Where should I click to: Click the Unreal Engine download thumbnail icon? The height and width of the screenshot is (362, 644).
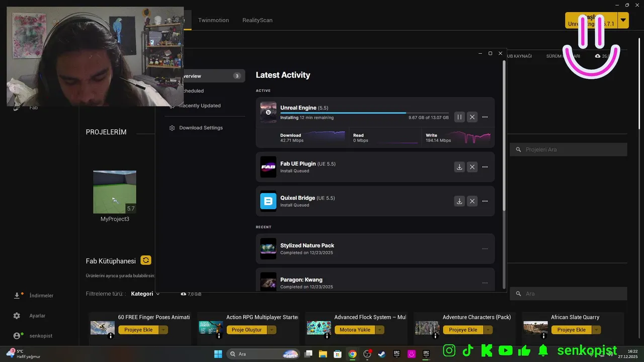pyautogui.click(x=268, y=112)
